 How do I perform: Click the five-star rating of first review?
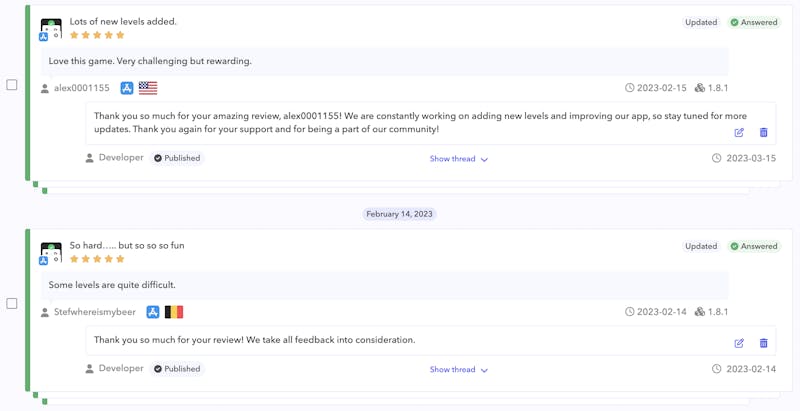(x=97, y=35)
